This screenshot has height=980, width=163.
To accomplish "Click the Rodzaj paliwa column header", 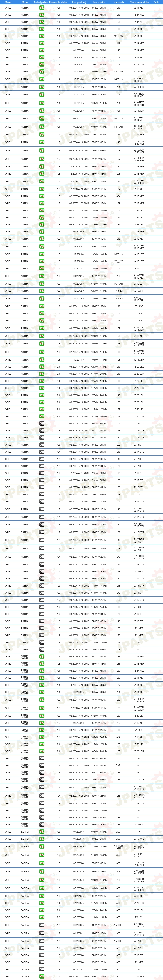I will coord(41,2).
